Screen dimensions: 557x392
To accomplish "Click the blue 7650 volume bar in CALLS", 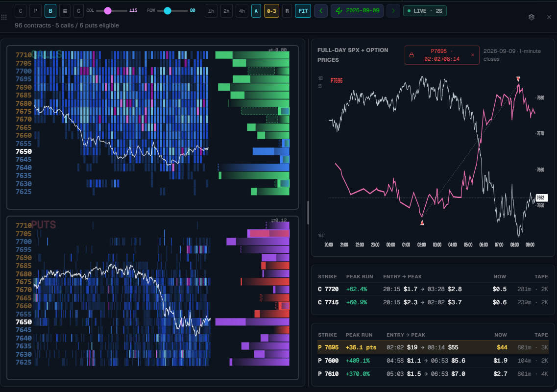I will [x=271, y=151].
